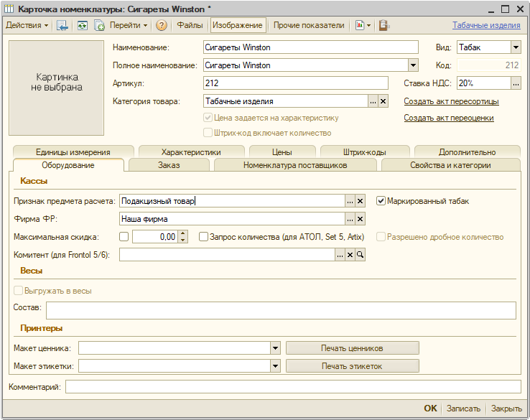Toggle Разрешено дробное количество checkbox
The height and width of the screenshot is (420, 530).
381,237
